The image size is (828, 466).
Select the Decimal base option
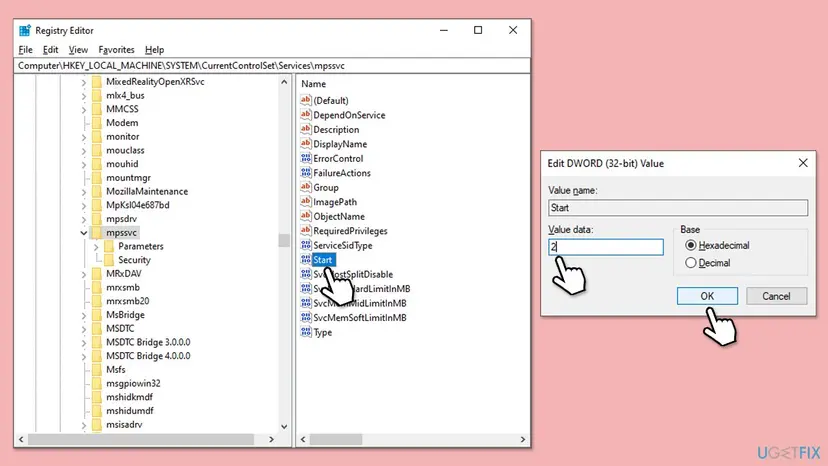[691, 263]
